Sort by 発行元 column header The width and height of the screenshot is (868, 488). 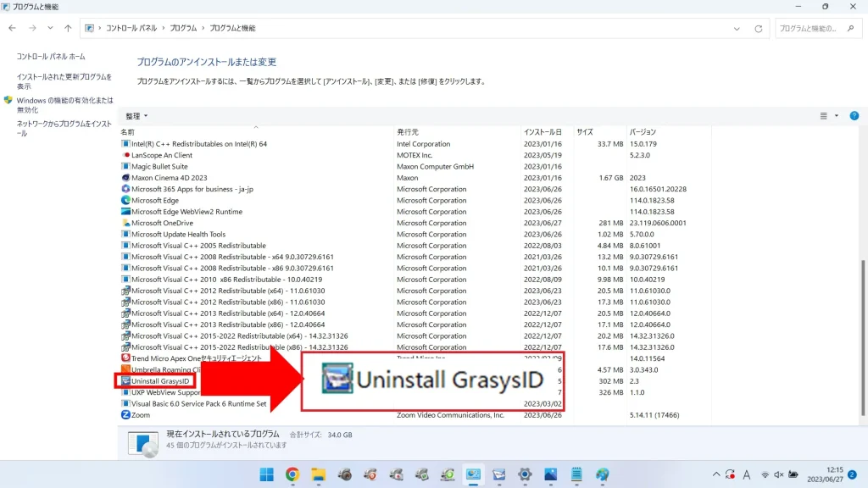click(408, 131)
